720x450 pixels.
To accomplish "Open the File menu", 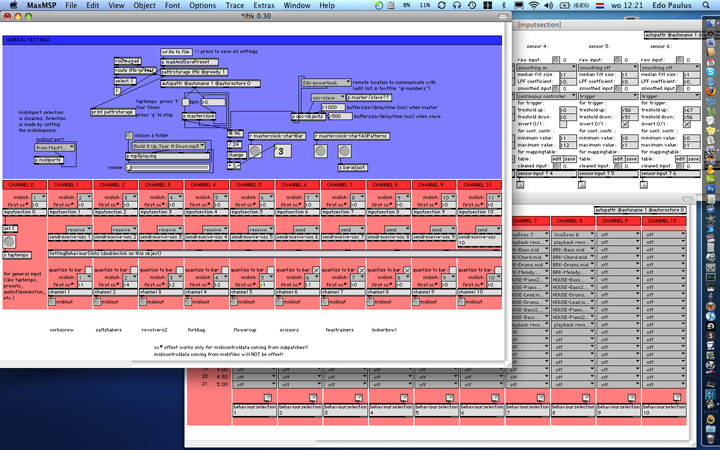I will [x=71, y=6].
